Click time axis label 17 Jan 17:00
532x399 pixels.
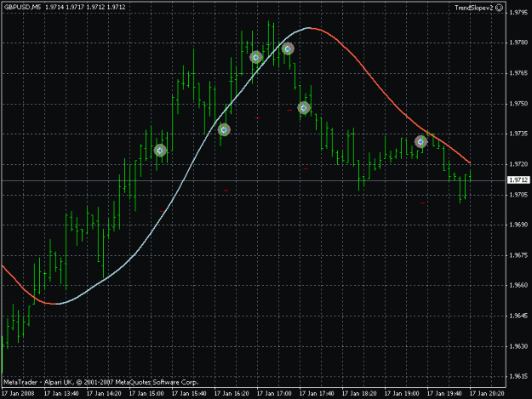[274, 394]
